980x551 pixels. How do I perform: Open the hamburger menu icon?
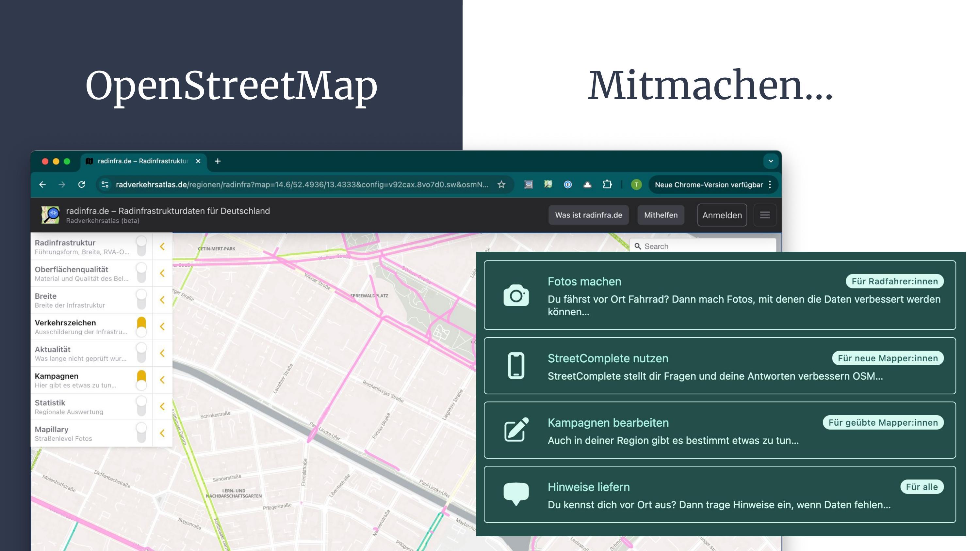(x=765, y=215)
